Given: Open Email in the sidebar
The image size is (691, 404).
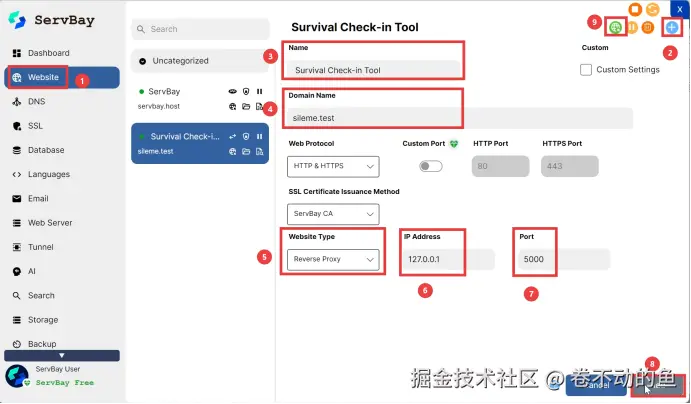Looking at the screenshot, I should (x=62, y=199).
